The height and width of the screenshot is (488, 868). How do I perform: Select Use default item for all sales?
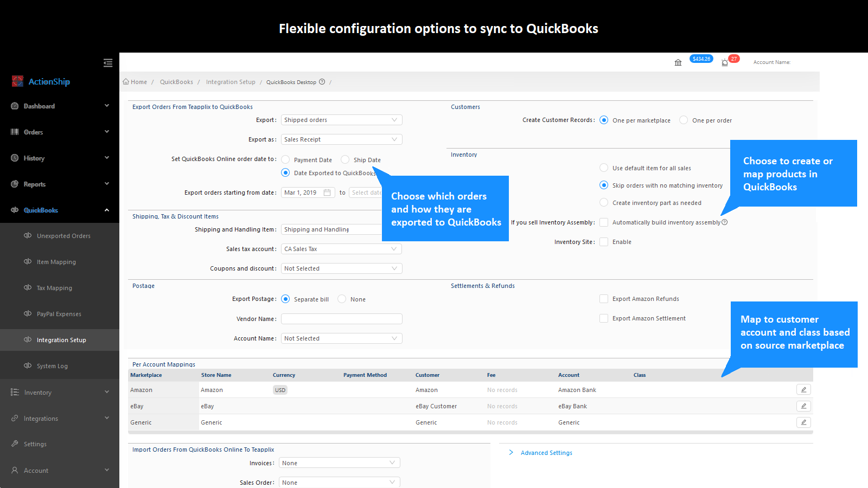(604, 168)
